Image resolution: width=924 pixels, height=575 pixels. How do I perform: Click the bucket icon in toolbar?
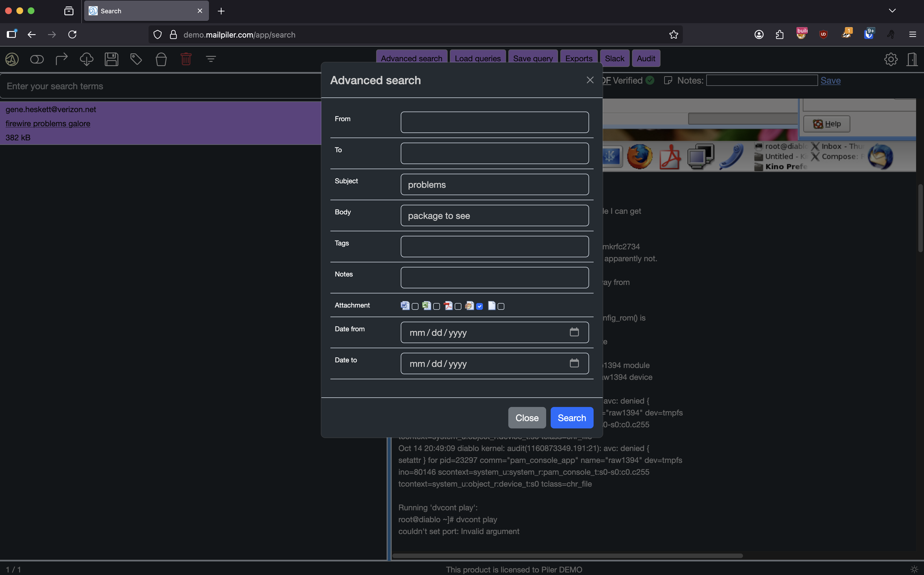161,59
